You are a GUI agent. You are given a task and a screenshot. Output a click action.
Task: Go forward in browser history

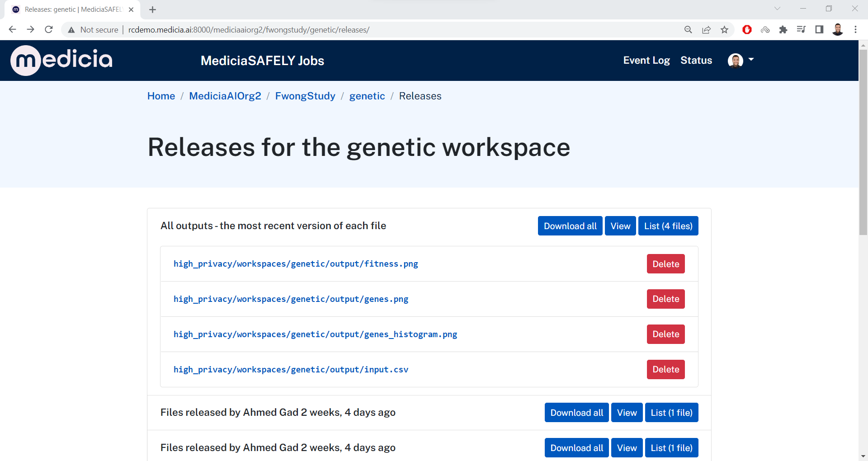click(31, 29)
